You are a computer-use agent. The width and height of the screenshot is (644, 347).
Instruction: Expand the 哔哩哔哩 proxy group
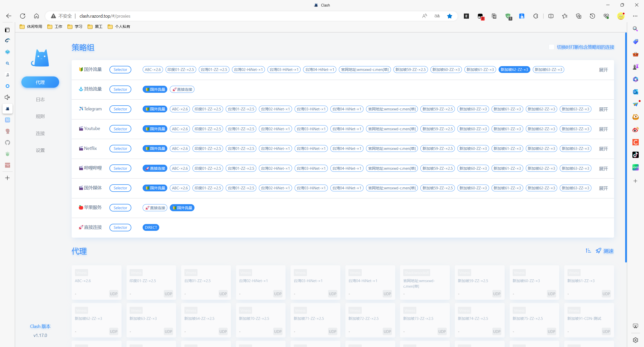coord(603,168)
